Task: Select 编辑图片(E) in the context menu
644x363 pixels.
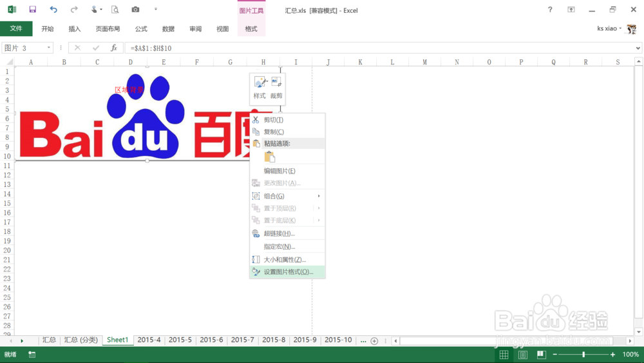Action: [287, 171]
